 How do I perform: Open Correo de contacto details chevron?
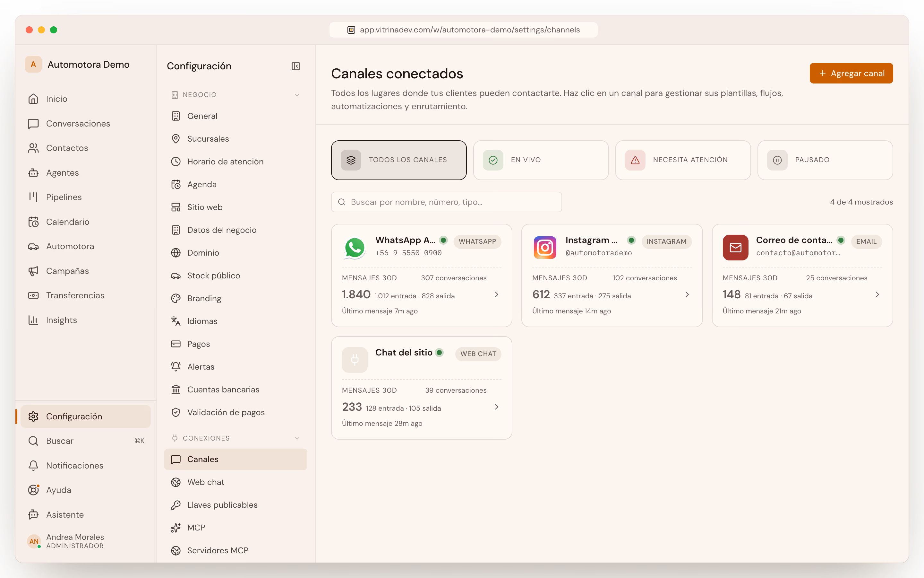pyautogui.click(x=877, y=294)
